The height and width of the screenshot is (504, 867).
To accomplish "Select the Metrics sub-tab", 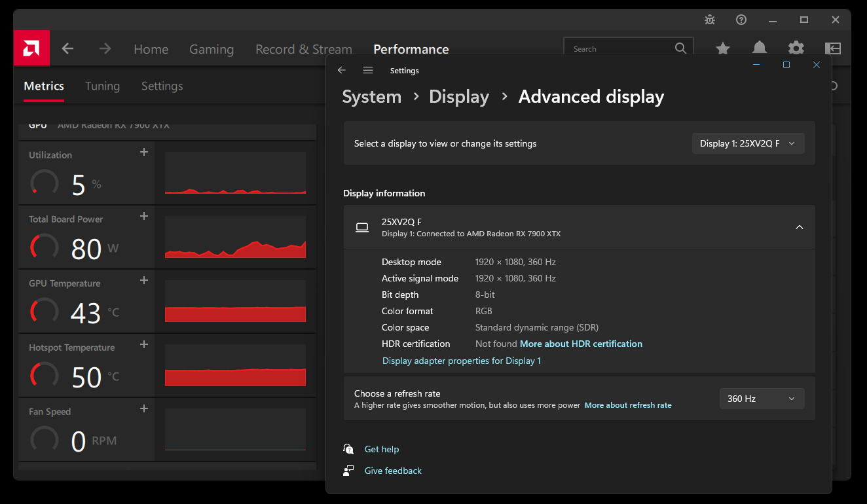I will [x=44, y=86].
